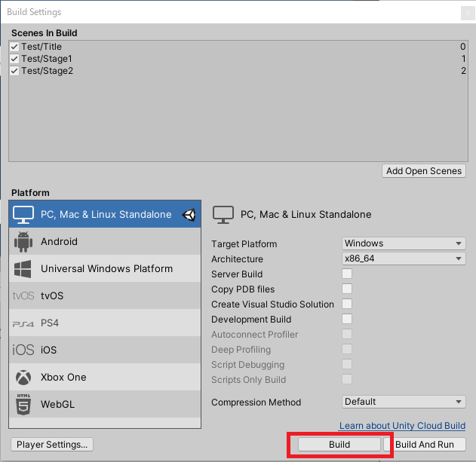Click the tvOS platform icon
The width and height of the screenshot is (476, 462).
pos(23,295)
